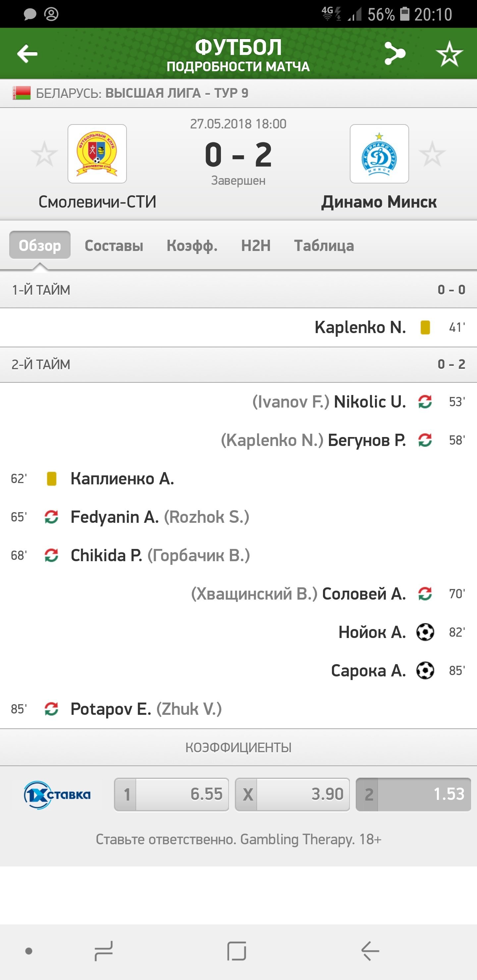Select the H2H tab

pos(256,246)
